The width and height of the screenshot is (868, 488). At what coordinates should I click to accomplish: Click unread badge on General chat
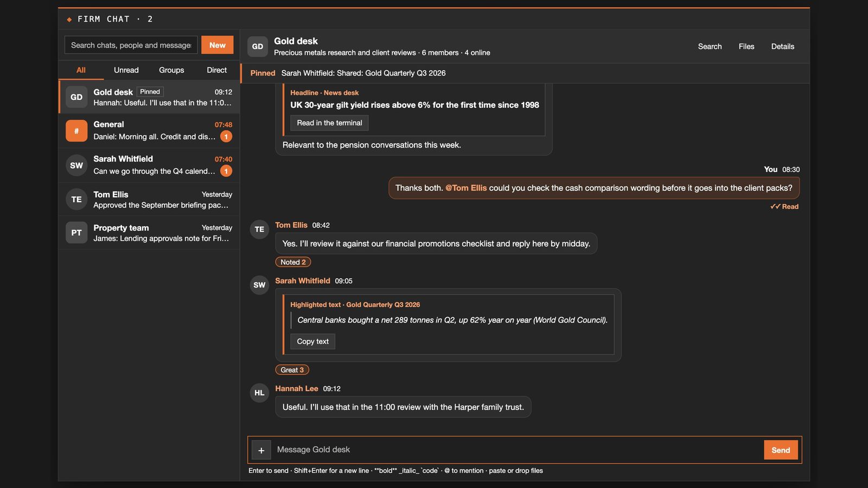click(226, 137)
